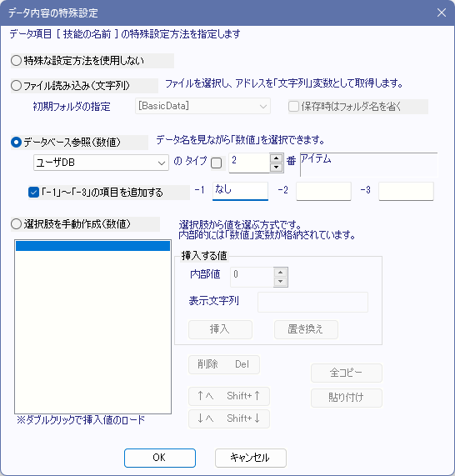Click the 表示文字列 text field
Screen dimensions: 455x476
click(312, 302)
